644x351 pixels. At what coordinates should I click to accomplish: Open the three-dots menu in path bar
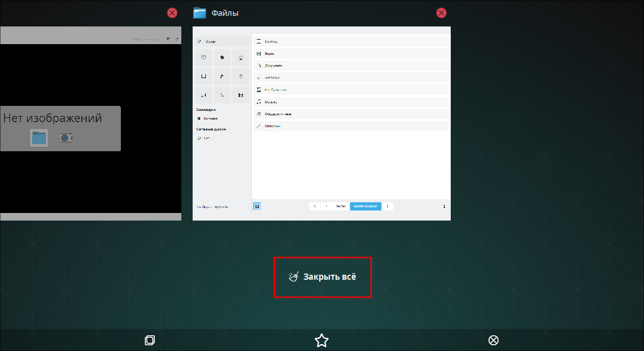(387, 206)
